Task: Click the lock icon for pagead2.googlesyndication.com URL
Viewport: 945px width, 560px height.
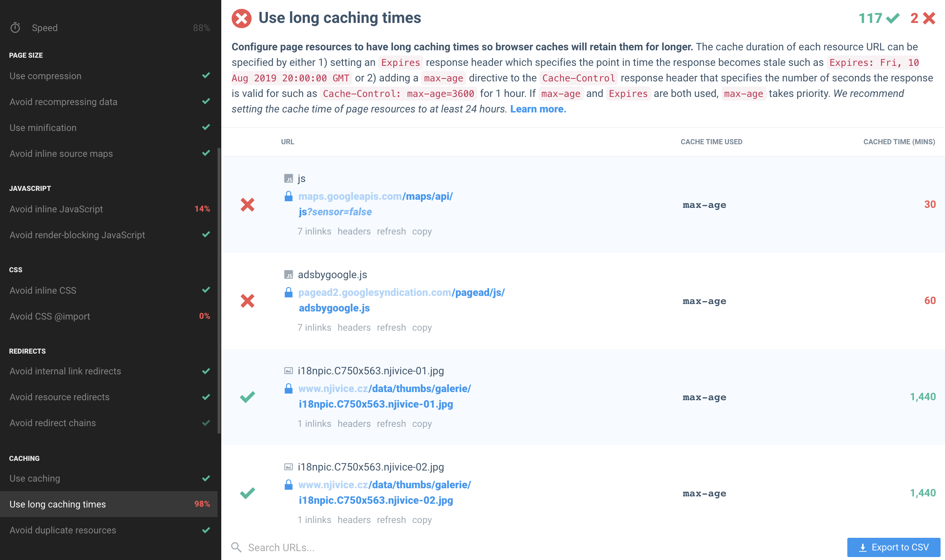Action: [288, 293]
